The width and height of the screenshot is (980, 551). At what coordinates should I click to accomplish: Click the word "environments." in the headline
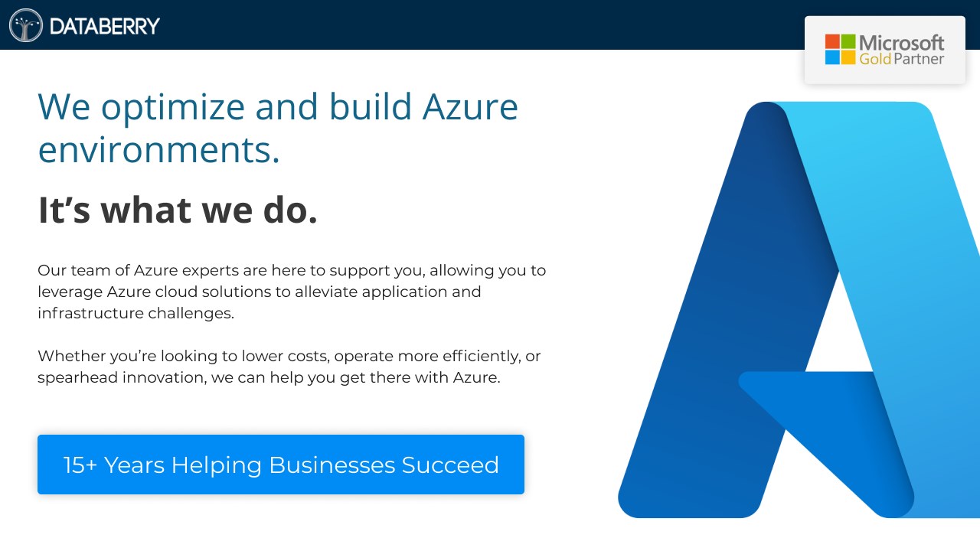[x=158, y=149]
